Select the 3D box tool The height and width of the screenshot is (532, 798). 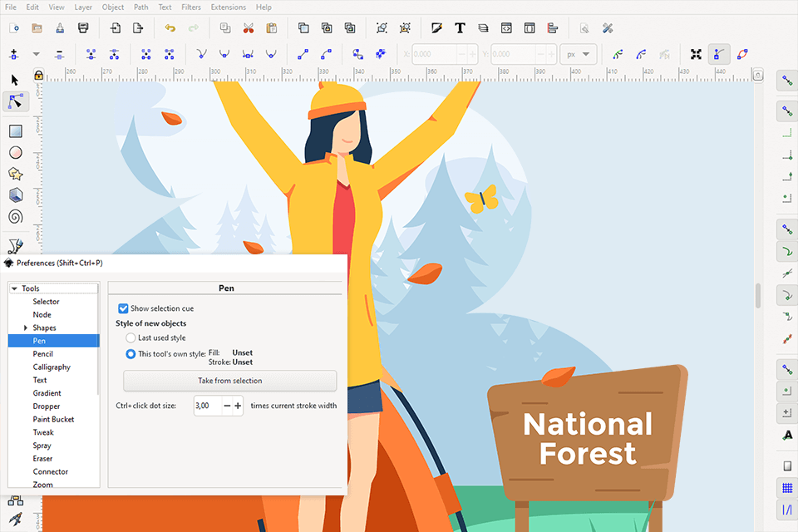coord(15,195)
